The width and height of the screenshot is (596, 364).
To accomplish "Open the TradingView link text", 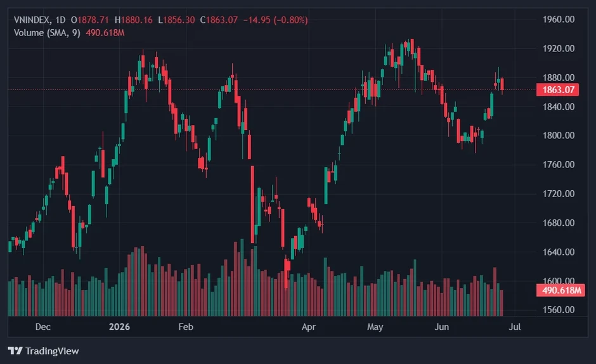I will point(52,351).
